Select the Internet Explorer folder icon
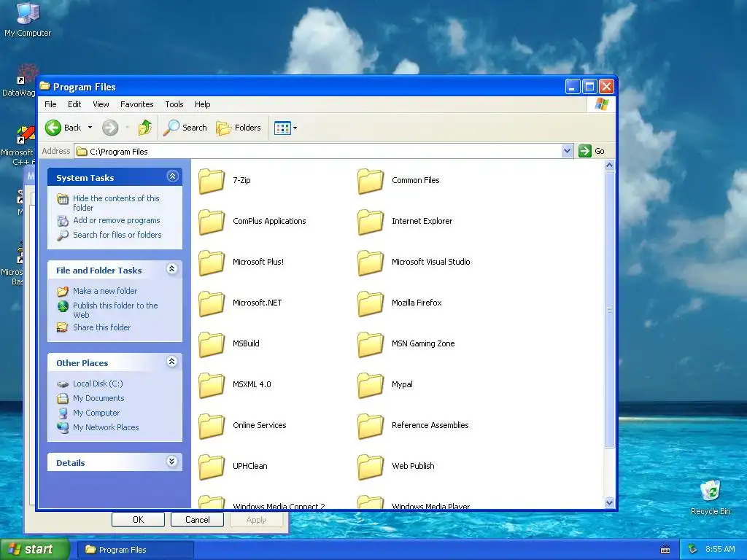Image resolution: width=747 pixels, height=560 pixels. click(x=371, y=222)
